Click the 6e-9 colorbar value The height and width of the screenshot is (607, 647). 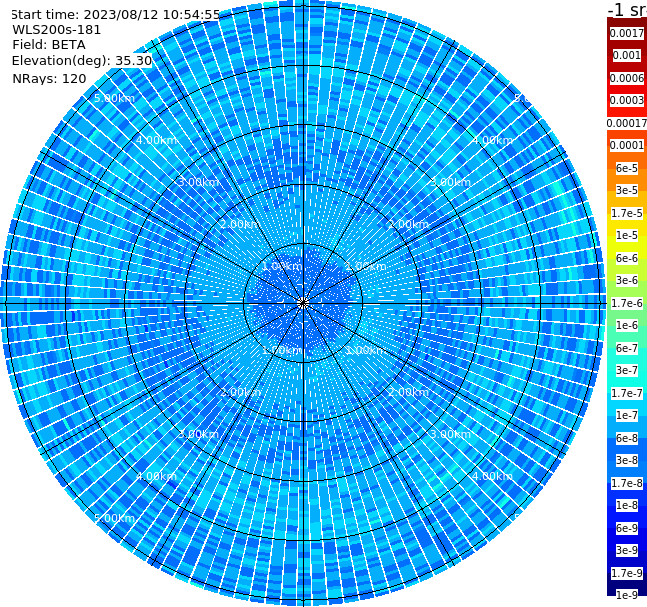(x=627, y=528)
